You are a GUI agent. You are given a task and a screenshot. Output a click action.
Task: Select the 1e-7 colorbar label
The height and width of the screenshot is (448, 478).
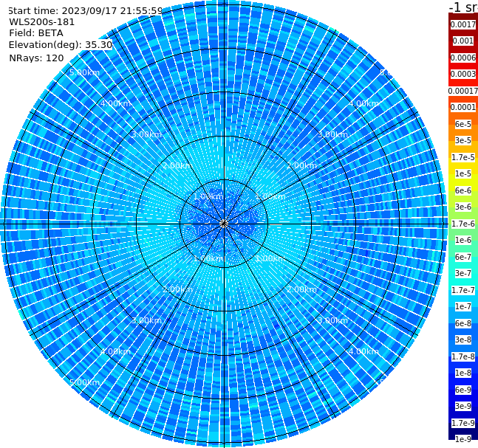coord(463,306)
